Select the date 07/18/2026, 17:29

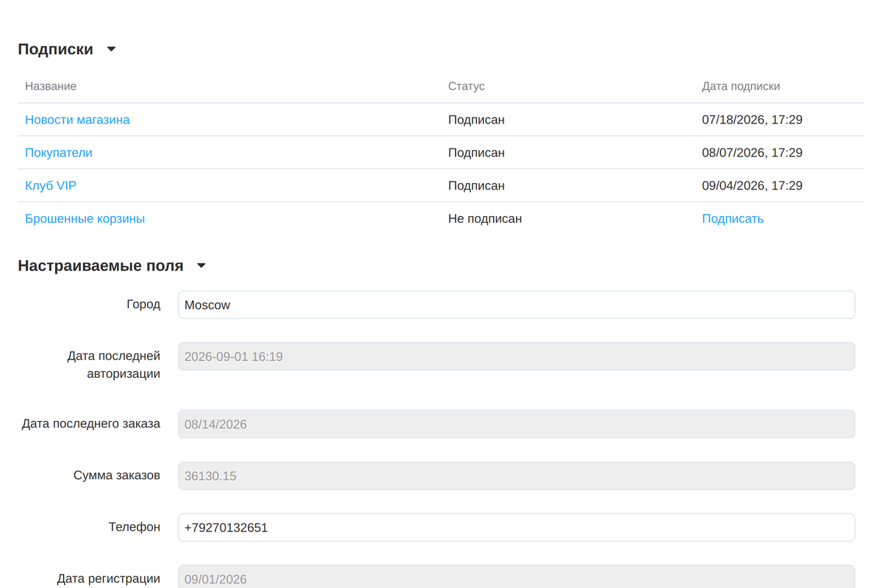click(x=752, y=120)
